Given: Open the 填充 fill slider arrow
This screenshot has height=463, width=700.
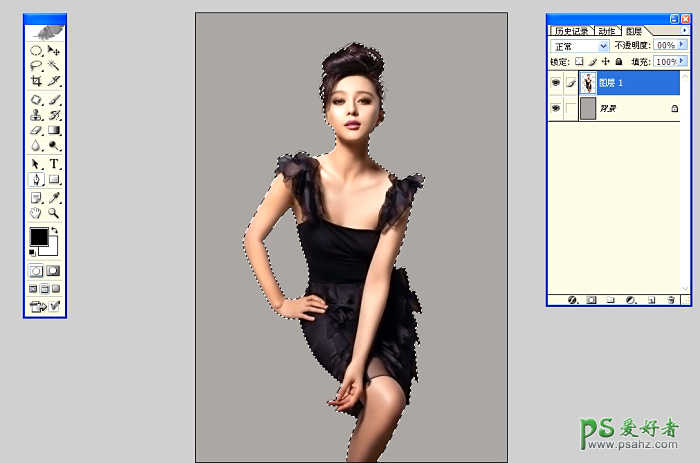Looking at the screenshot, I should 683,62.
